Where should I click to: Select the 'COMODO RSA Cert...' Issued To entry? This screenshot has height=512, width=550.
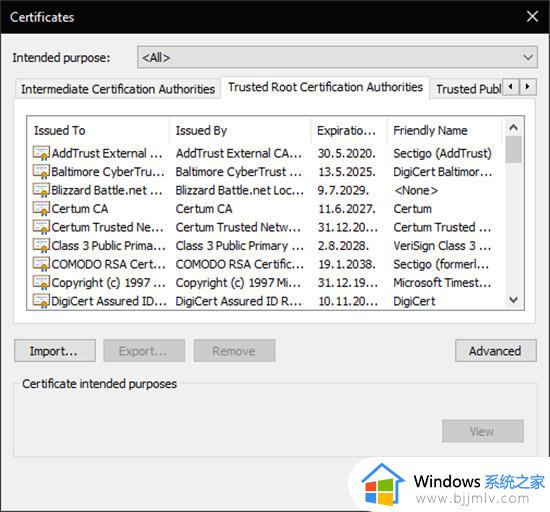coord(109,264)
